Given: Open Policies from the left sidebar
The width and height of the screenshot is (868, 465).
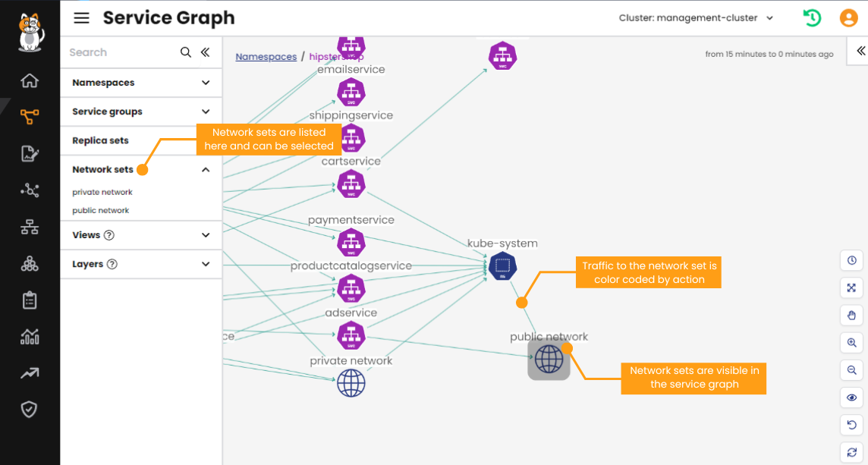Looking at the screenshot, I should [29, 153].
